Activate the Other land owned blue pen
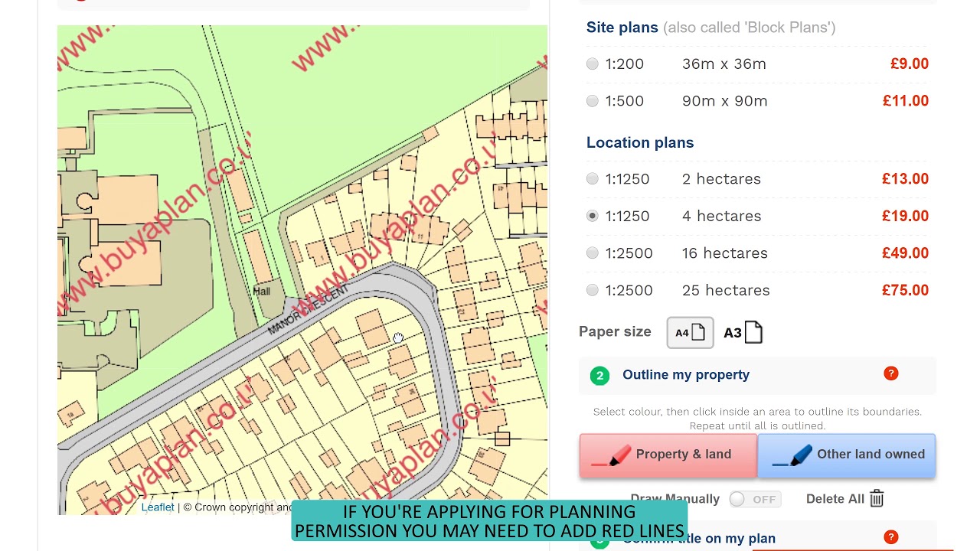This screenshot has height=551, width=980. [847, 455]
